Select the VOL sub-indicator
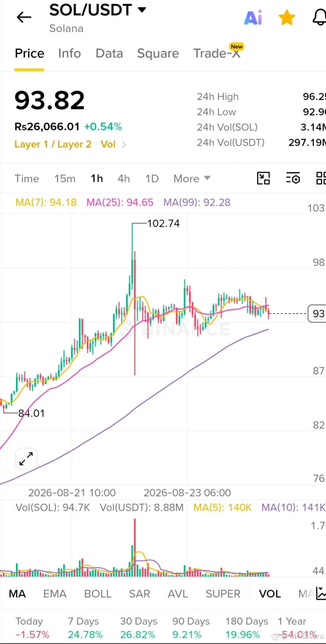Viewport: 326px width, 644px height. [270, 594]
